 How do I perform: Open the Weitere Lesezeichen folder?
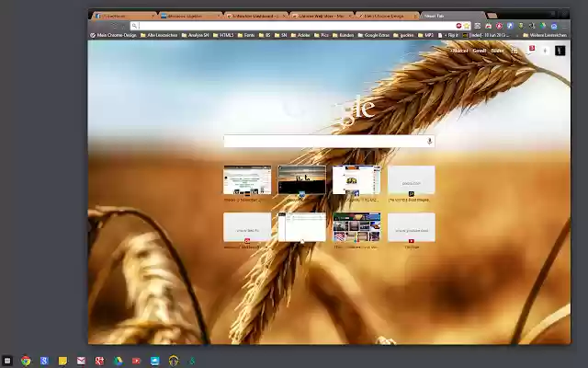click(545, 35)
